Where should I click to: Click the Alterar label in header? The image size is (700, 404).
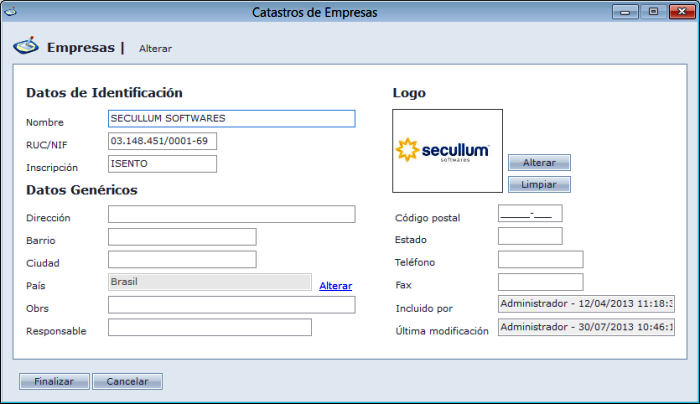pos(155,48)
